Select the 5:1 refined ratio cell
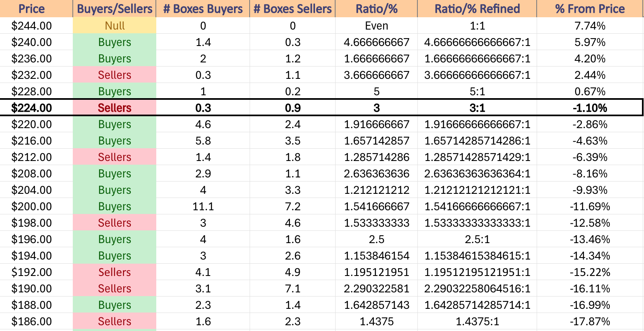This screenshot has width=644, height=331. pyautogui.click(x=477, y=92)
